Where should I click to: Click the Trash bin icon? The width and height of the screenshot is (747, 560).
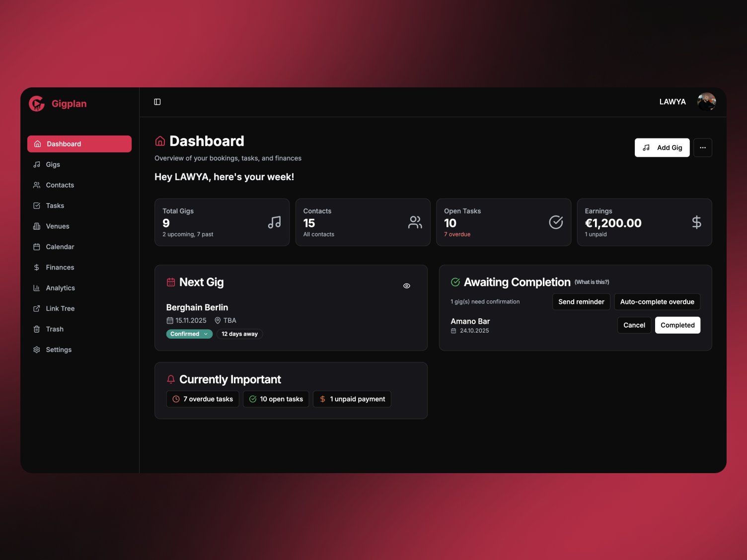coord(37,329)
